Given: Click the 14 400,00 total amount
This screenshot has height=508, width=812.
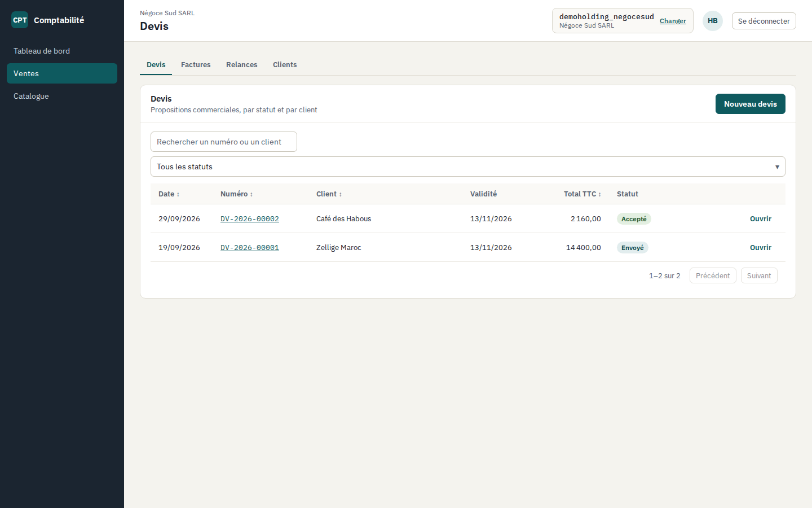Looking at the screenshot, I should pos(584,248).
